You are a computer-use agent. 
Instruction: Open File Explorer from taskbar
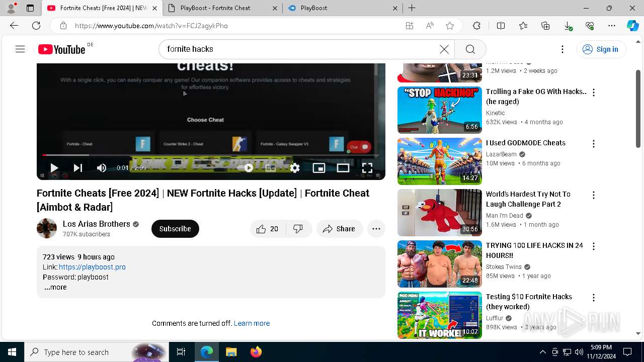click(x=231, y=352)
